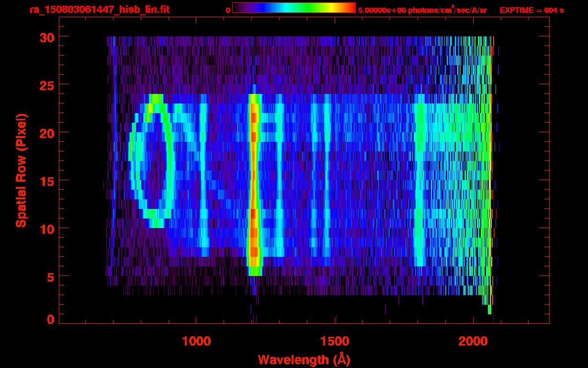588x368 pixels.
Task: Click the Spatial Row (Pixel) axis label
Action: [x=21, y=171]
